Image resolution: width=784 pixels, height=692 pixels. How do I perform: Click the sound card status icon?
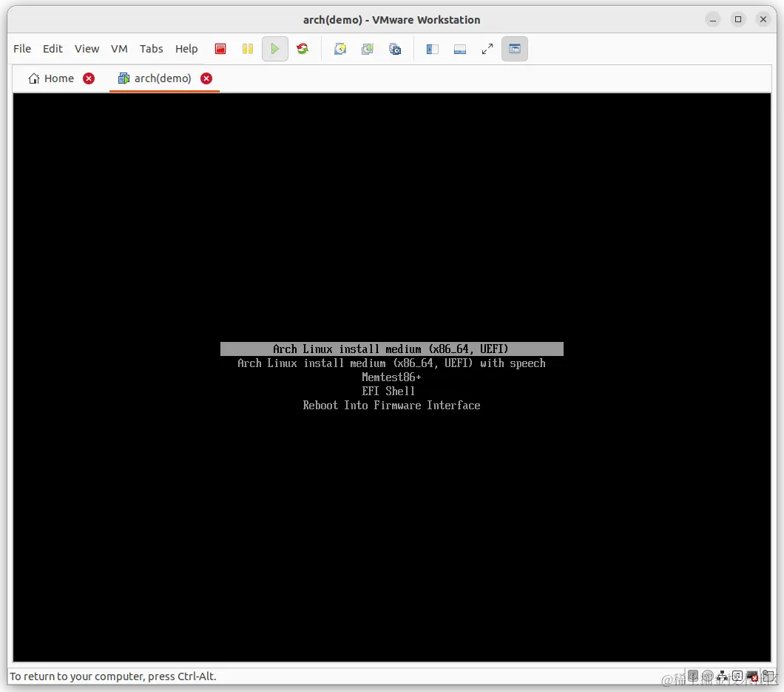click(737, 676)
